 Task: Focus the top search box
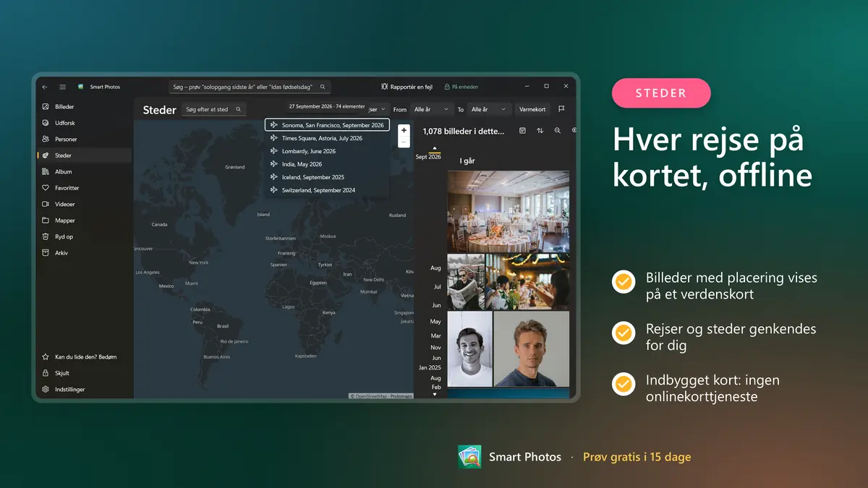[x=250, y=87]
